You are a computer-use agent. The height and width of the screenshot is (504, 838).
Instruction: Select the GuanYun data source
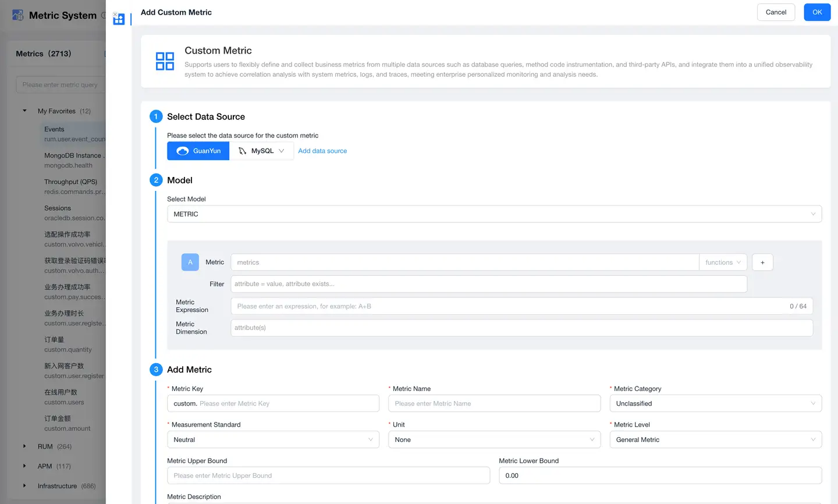[x=198, y=151]
